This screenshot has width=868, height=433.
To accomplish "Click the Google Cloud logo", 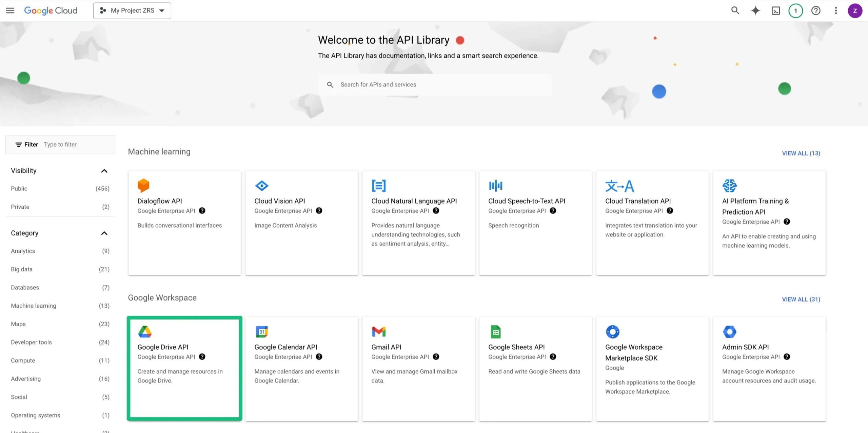I will (51, 11).
